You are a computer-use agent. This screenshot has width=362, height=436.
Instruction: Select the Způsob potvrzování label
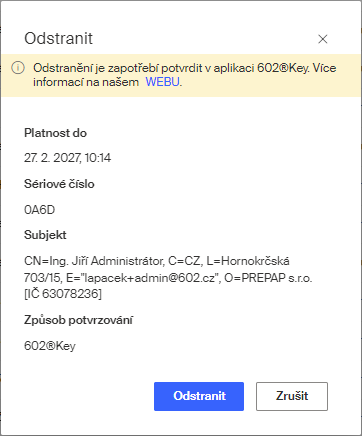point(78,320)
